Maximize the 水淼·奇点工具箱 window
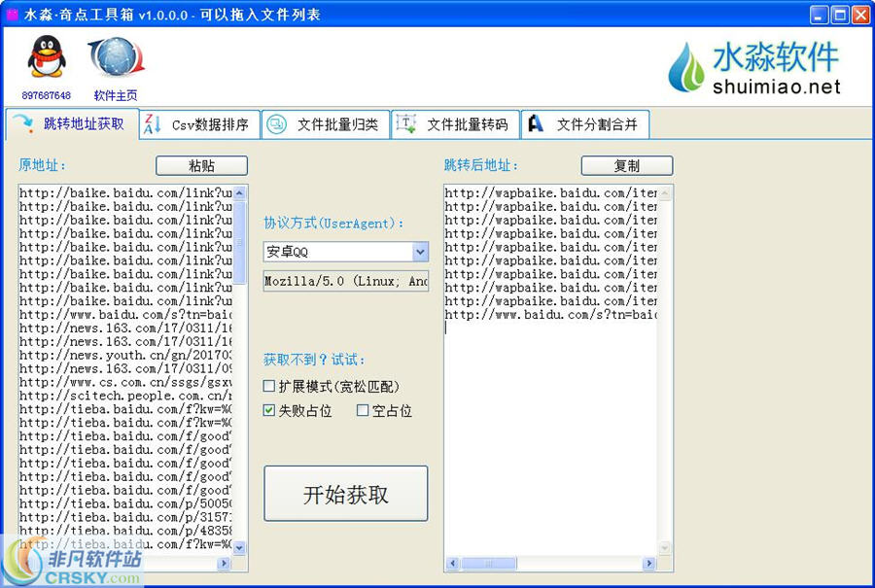 click(840, 15)
